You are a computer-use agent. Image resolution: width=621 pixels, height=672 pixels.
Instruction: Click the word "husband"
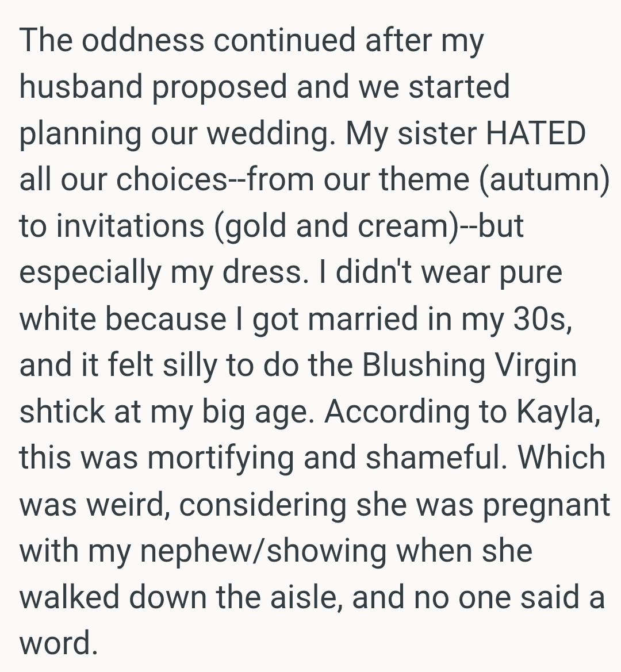[81, 87]
